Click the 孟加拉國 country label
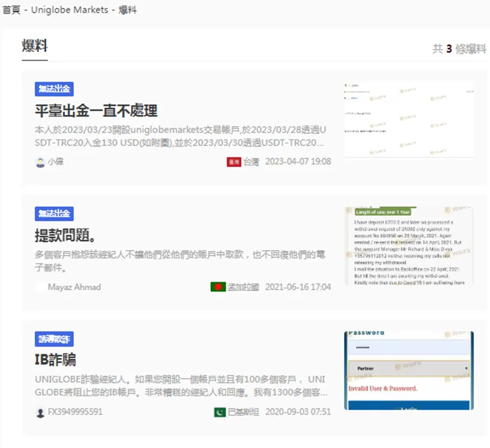The width and height of the screenshot is (490, 448). [244, 287]
